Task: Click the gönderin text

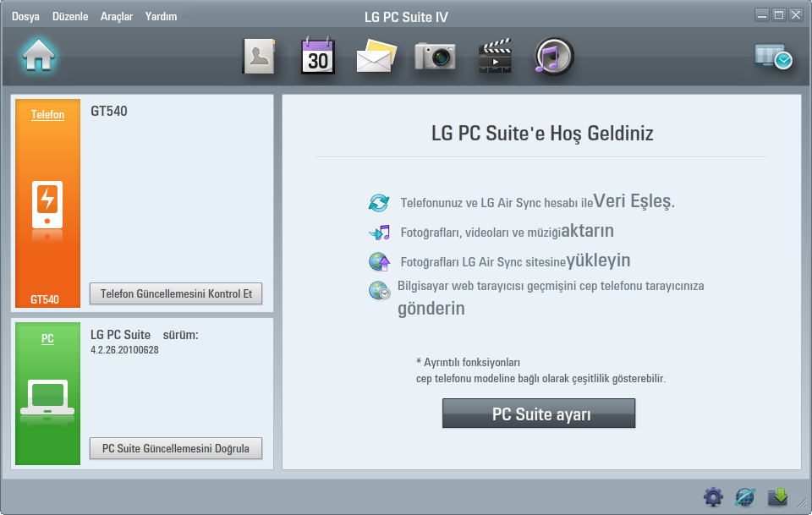Action: click(x=431, y=309)
